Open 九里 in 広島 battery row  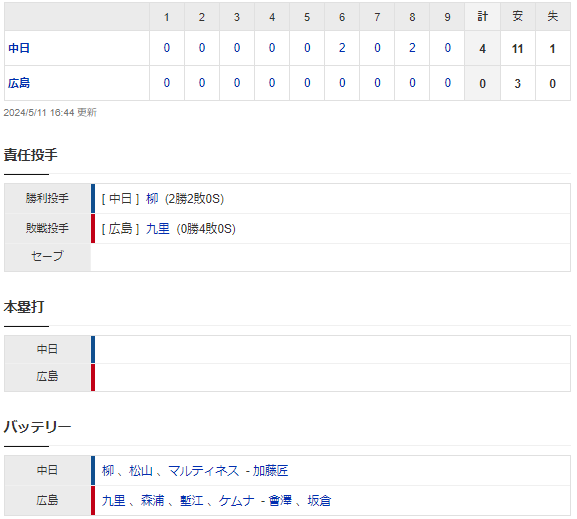click(x=113, y=500)
